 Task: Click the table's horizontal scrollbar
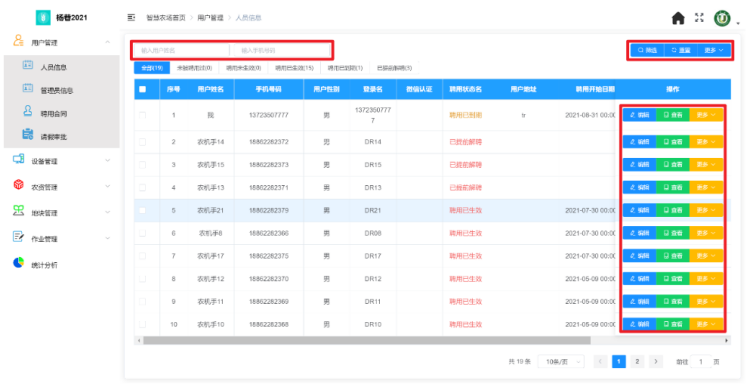click(366, 340)
